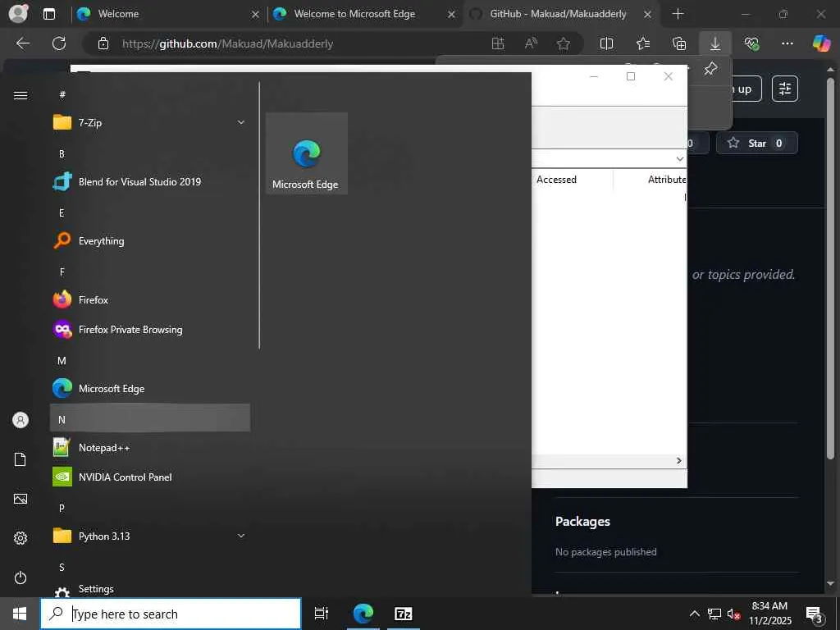840x630 pixels.
Task: Open Pictures icon in Start sidebar
Action: [21, 499]
